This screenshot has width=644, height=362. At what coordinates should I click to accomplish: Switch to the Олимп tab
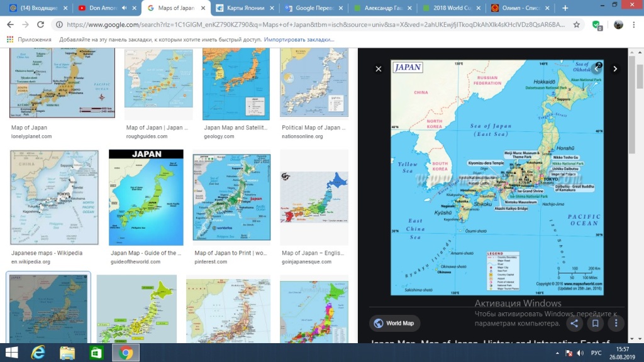521,8
